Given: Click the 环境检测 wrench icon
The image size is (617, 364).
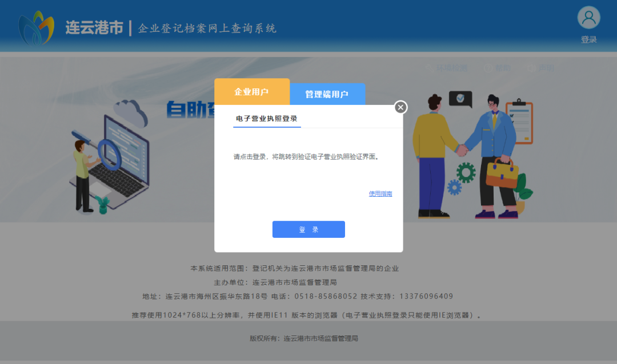Looking at the screenshot, I should click(430, 68).
